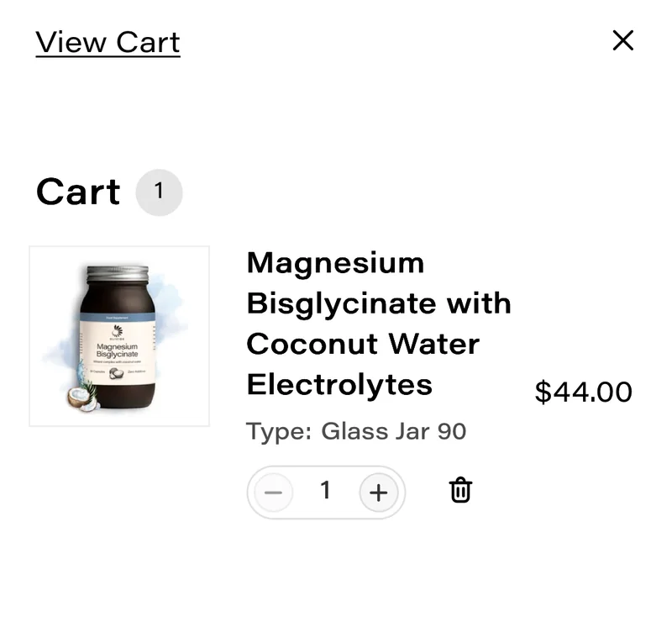672x627 pixels.
Task: Select the quantity value field
Action: tap(326, 490)
